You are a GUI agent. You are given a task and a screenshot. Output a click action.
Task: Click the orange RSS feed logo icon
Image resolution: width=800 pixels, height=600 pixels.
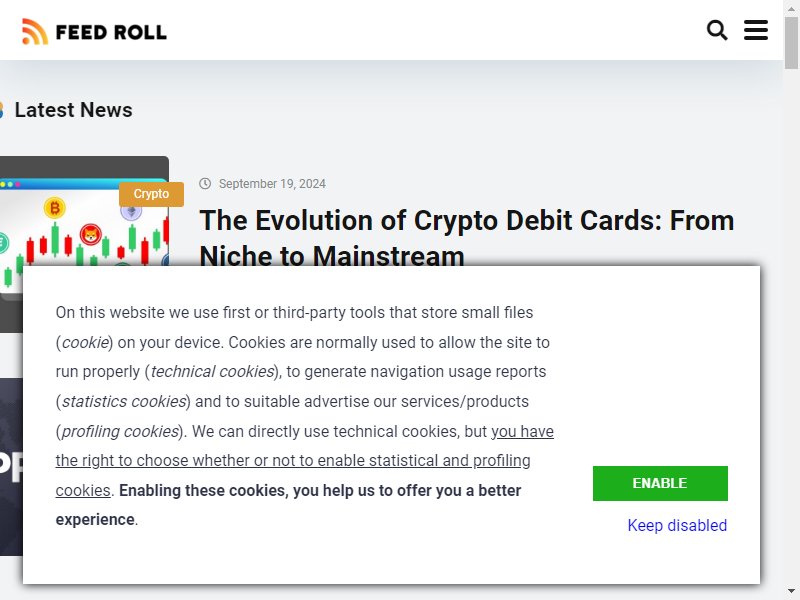(x=35, y=32)
